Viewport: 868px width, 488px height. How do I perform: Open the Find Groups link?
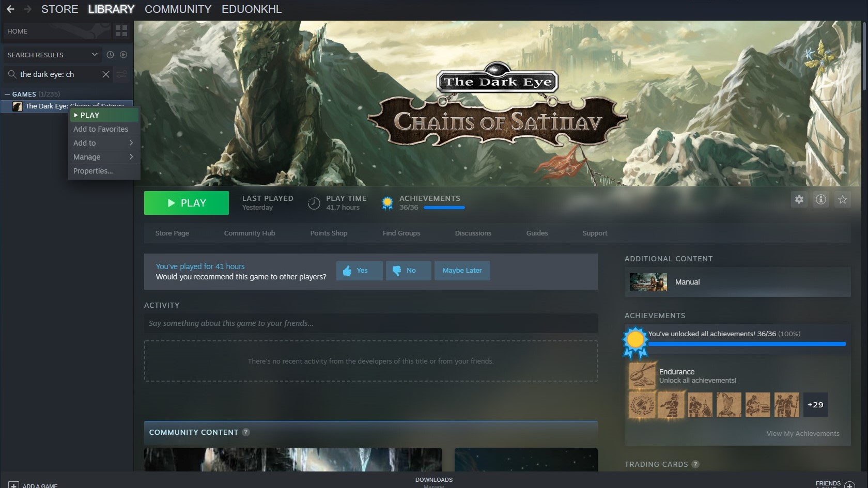tap(401, 233)
